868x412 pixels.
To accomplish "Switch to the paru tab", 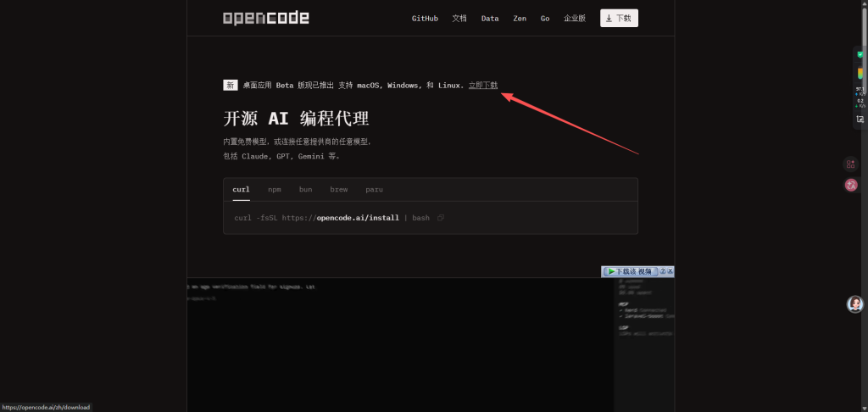I will 374,189.
